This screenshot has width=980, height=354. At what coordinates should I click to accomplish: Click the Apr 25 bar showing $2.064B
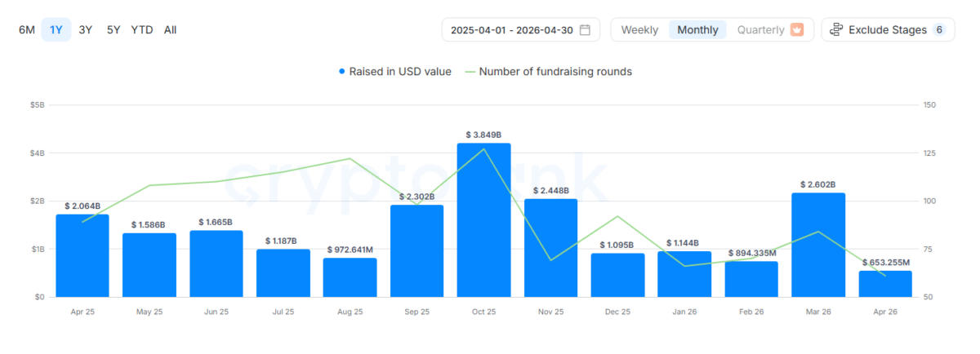[x=82, y=256]
